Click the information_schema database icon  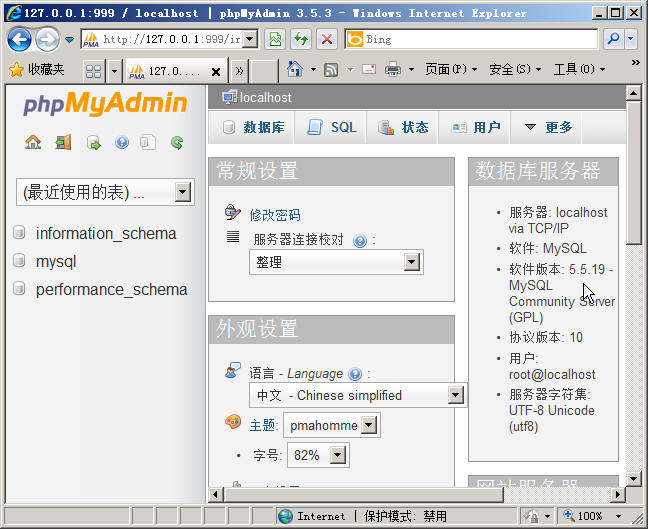(19, 233)
